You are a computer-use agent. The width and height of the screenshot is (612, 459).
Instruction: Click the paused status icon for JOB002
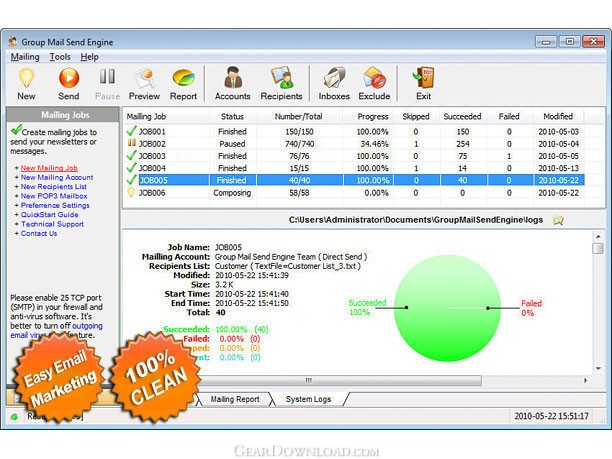click(132, 143)
